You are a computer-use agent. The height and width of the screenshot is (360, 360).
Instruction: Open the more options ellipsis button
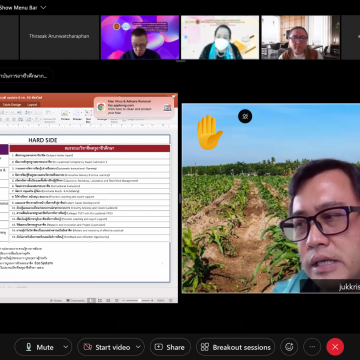coord(312,347)
